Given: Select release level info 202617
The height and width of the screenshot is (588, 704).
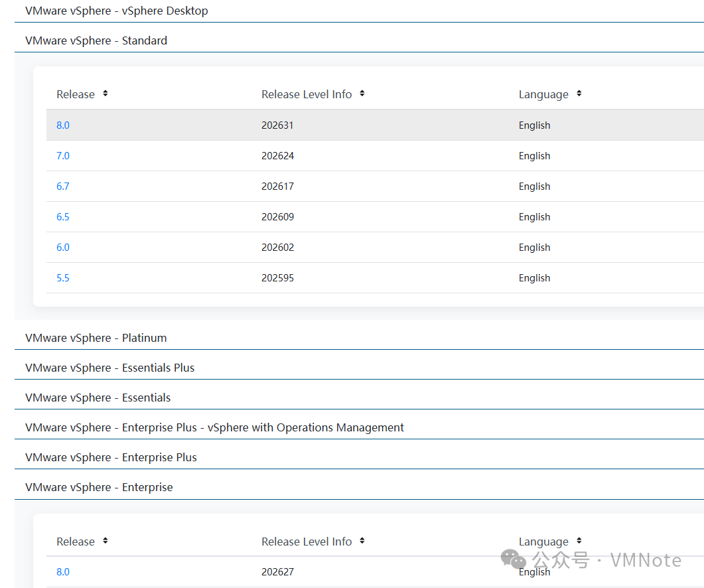Looking at the screenshot, I should [277, 186].
